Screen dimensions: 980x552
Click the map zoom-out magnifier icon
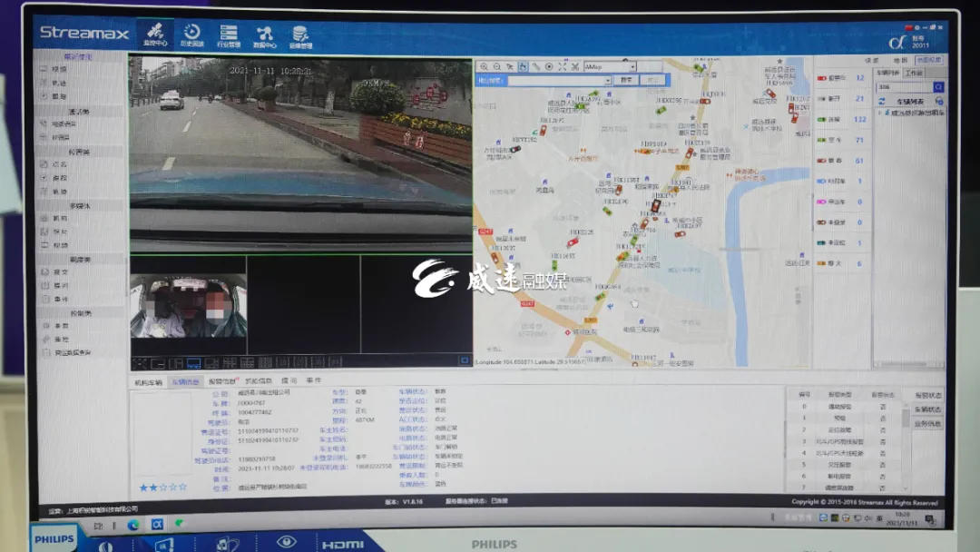[x=496, y=66]
